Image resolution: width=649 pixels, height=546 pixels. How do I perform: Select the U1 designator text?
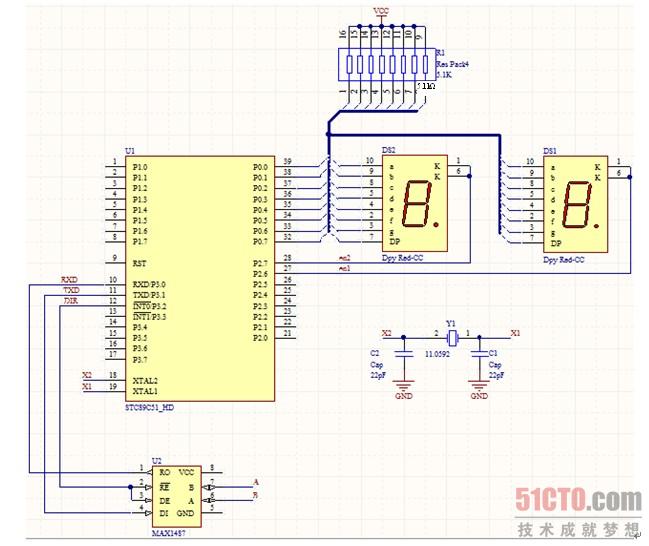click(x=130, y=151)
